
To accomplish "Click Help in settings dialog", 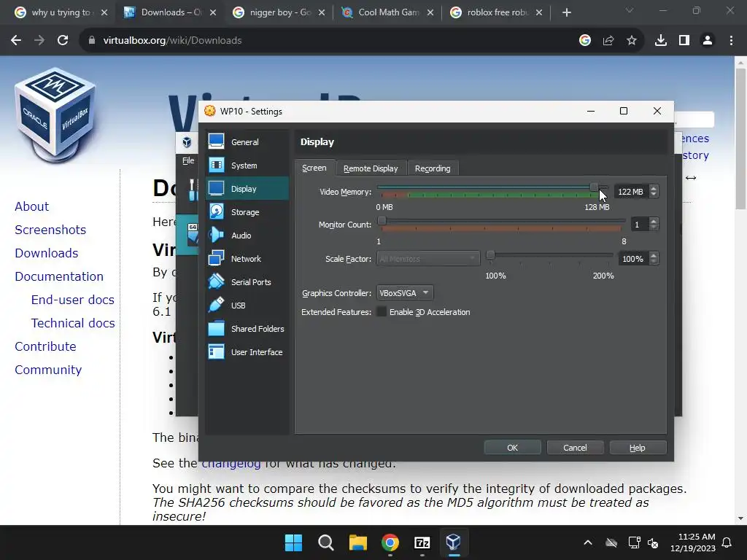I will 638,448.
